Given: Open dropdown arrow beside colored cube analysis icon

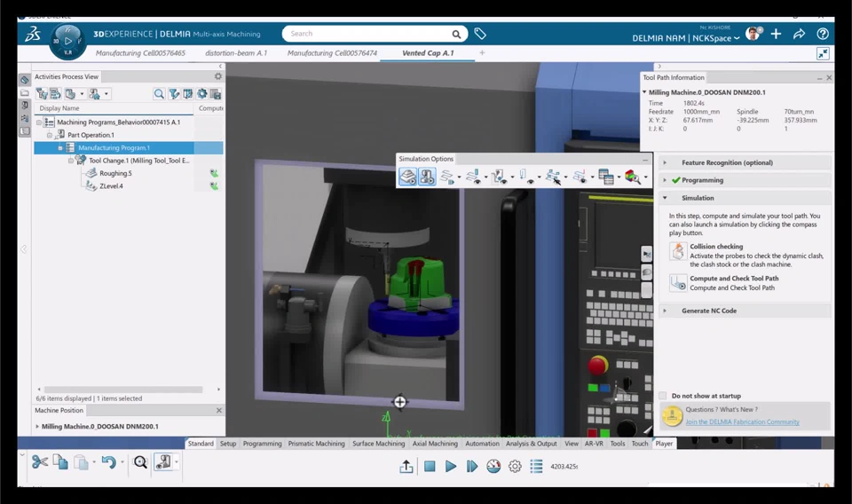Looking at the screenshot, I should (645, 177).
